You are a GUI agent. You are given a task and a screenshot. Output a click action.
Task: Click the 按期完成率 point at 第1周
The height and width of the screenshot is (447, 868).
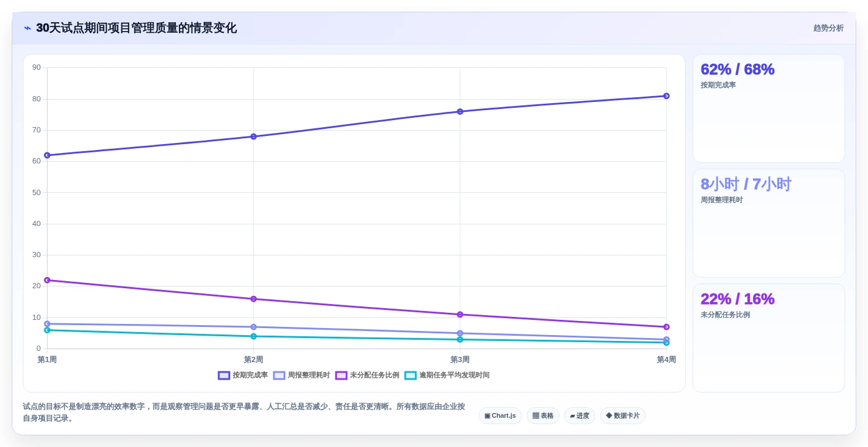coord(47,155)
